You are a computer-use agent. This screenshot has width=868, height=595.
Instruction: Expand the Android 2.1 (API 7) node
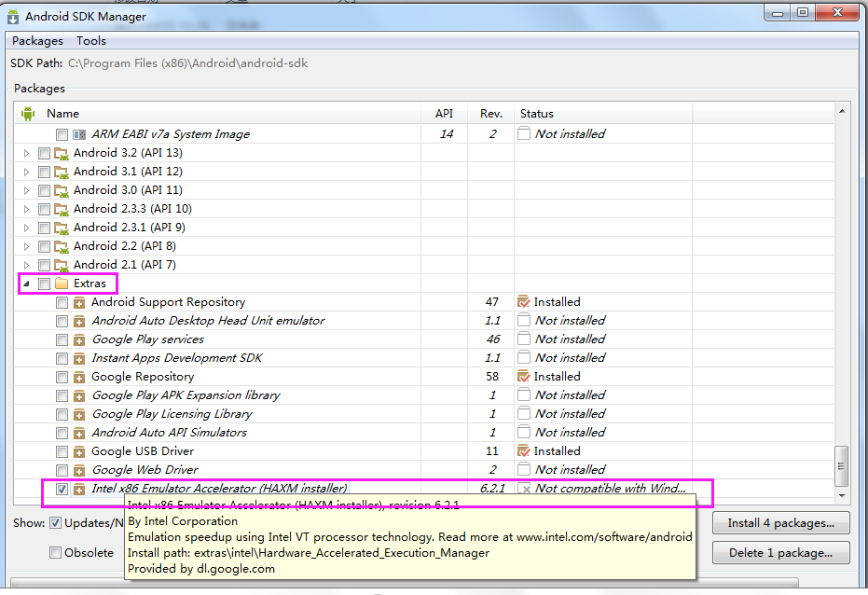click(x=26, y=266)
